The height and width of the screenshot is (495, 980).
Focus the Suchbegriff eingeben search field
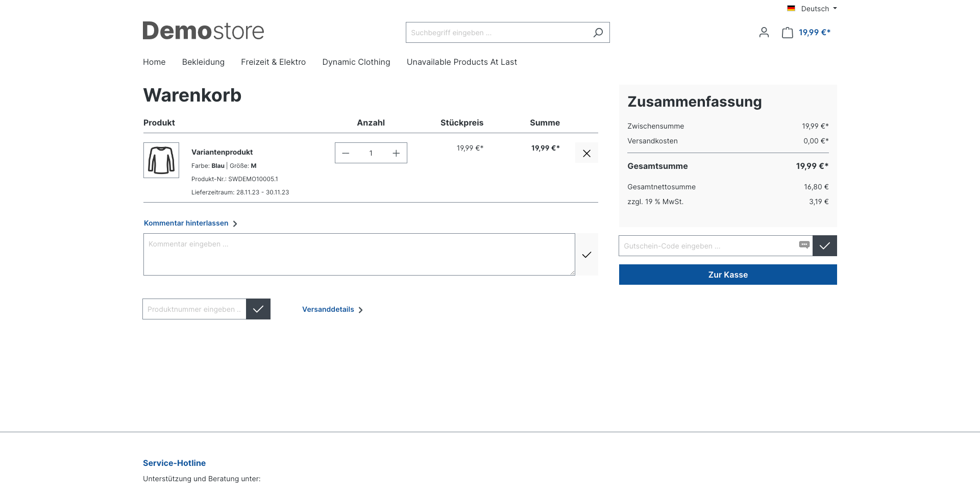pos(498,33)
